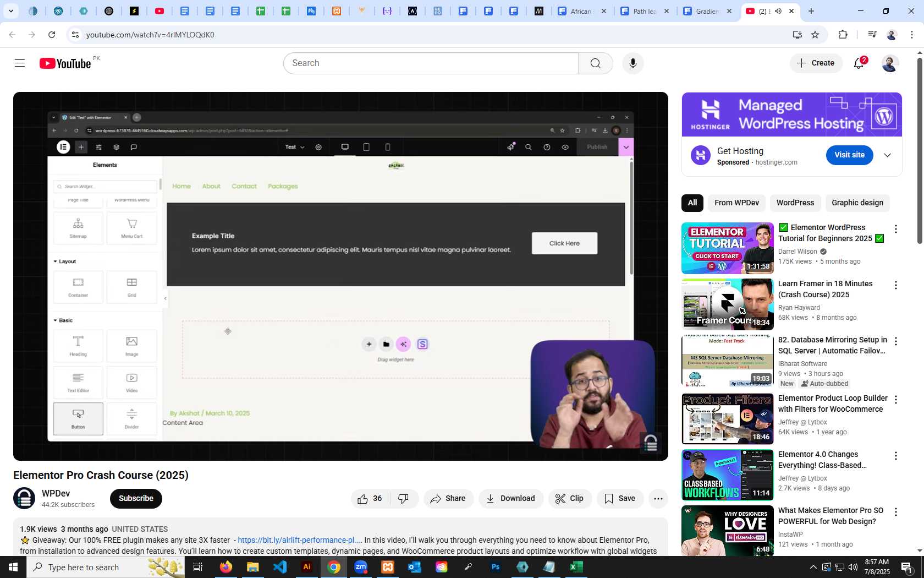924x578 pixels.
Task: Go to YouTube home via logo
Action: click(65, 63)
